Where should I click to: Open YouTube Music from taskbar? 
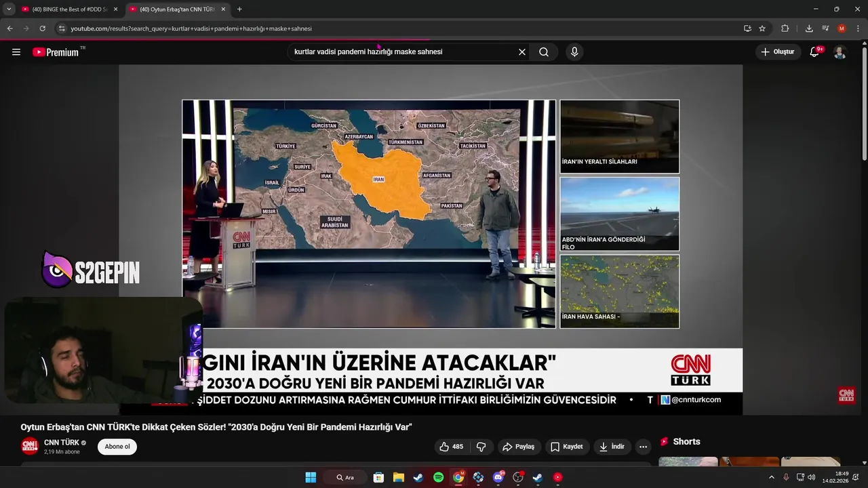558,477
